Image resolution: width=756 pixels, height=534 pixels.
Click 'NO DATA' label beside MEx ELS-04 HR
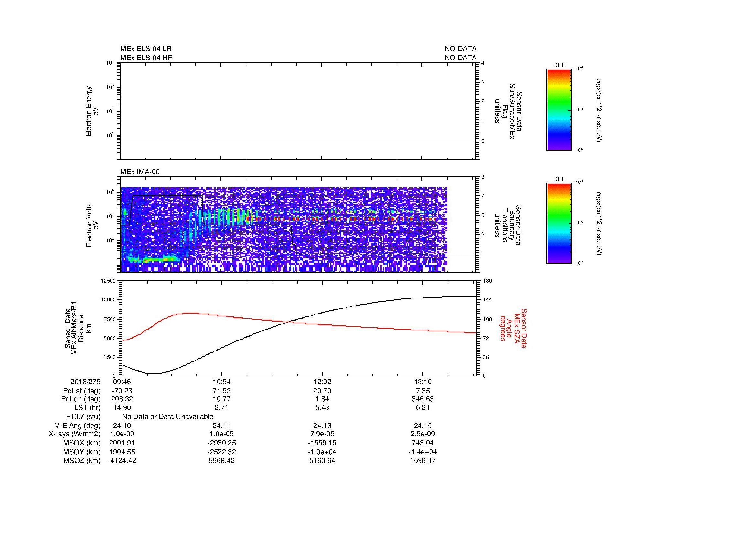(x=460, y=58)
